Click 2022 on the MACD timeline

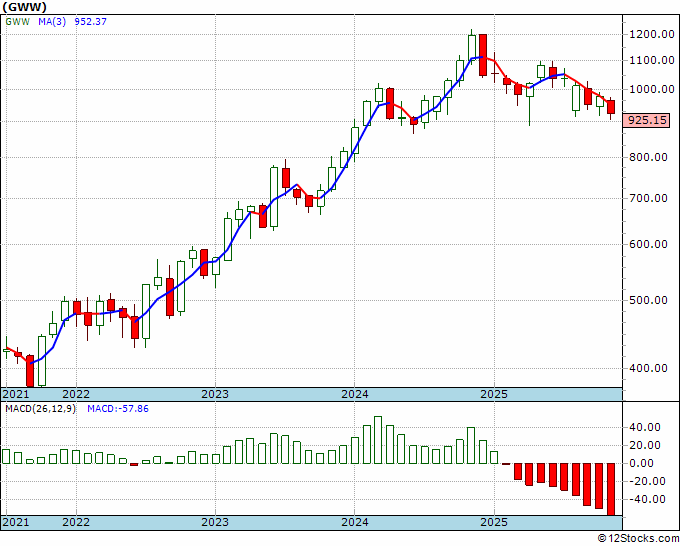(x=76, y=522)
